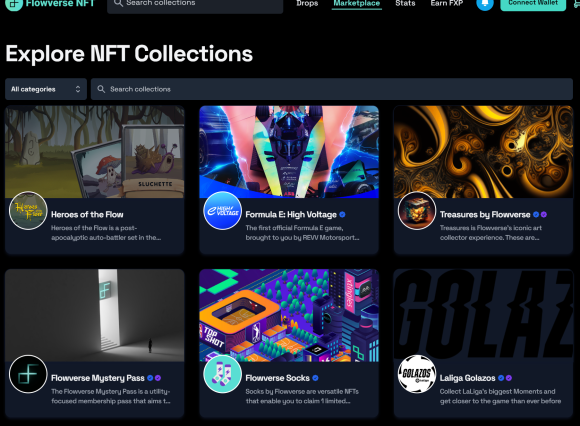580x426 pixels.
Task: Click the Heroes of the Flow avatar
Action: click(x=28, y=210)
